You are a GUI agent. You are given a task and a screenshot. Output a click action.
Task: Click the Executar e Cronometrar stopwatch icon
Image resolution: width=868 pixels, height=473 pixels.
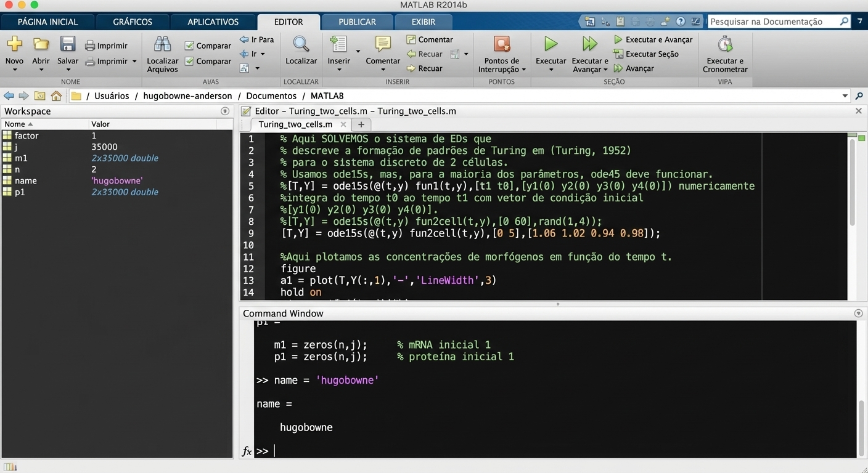pos(725,44)
